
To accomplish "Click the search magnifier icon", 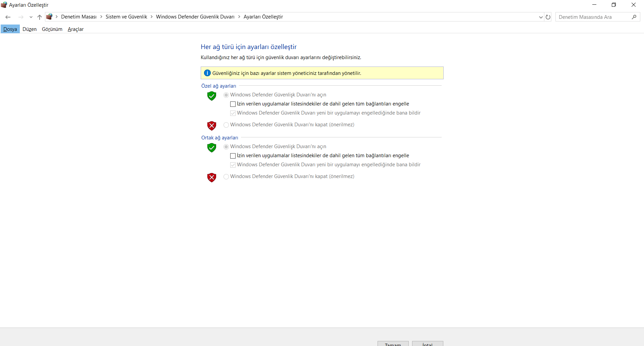I will (x=634, y=17).
